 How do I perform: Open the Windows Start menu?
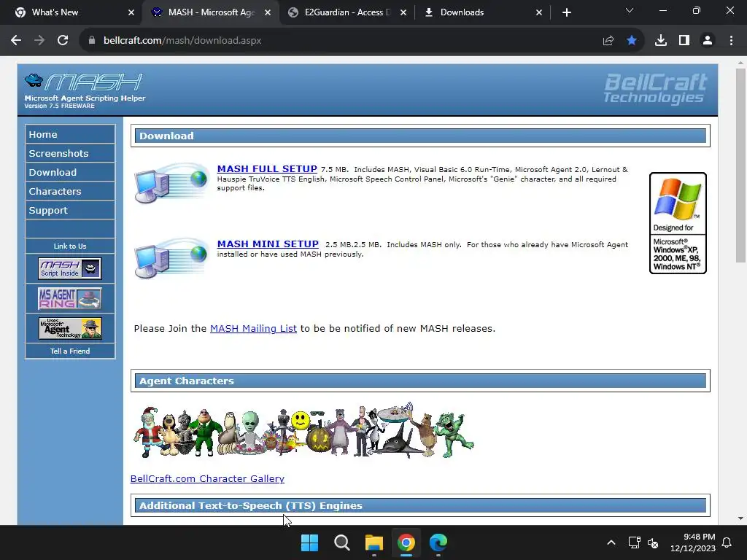[309, 542]
